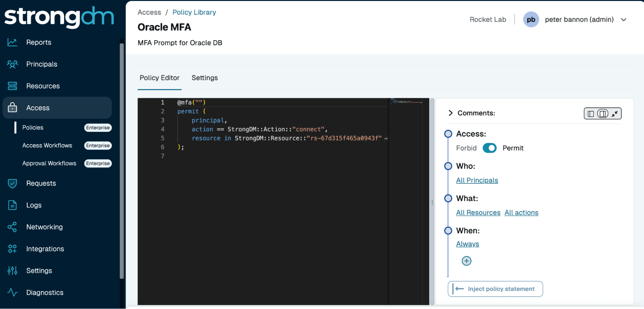Click the Resources server icon
The height and width of the screenshot is (309, 644).
[12, 86]
